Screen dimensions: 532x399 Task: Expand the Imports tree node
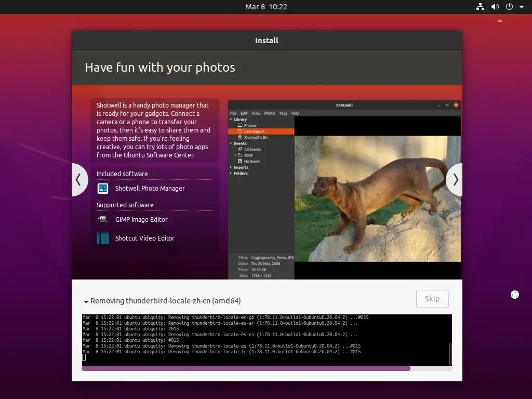[x=231, y=167]
